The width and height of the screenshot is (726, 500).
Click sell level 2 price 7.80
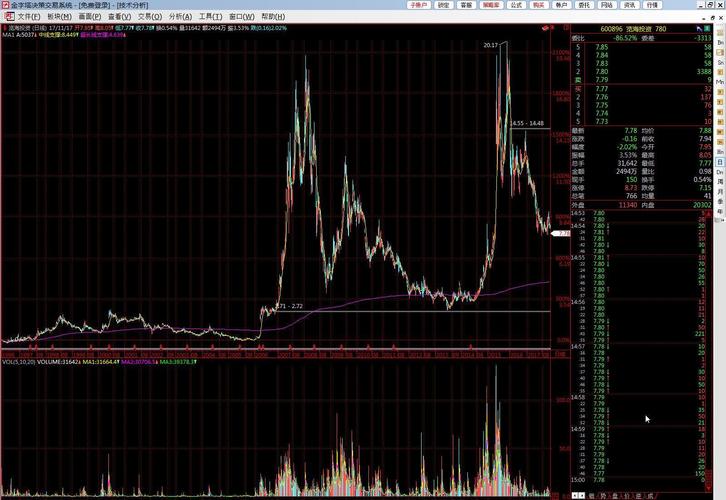coord(601,72)
